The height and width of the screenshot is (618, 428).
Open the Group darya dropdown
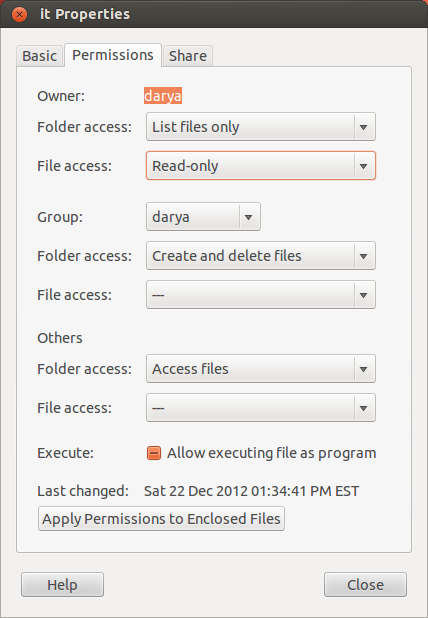coord(203,217)
